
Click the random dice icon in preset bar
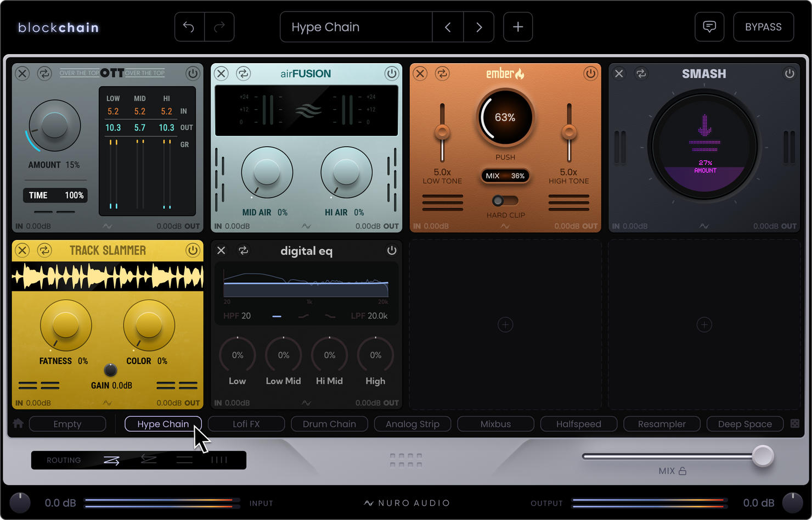click(795, 423)
